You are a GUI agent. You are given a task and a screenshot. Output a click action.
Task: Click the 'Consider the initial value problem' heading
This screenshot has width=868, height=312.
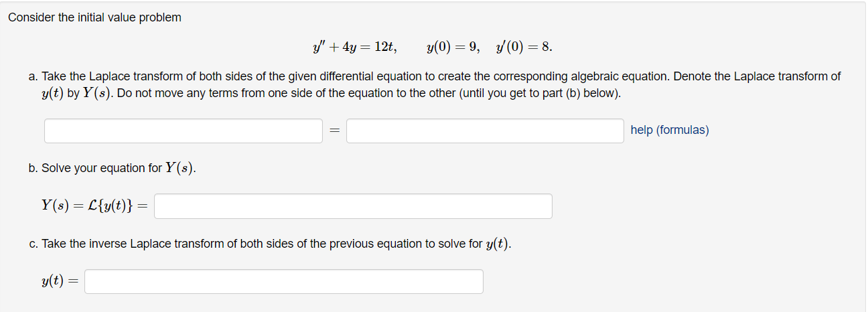(x=94, y=17)
